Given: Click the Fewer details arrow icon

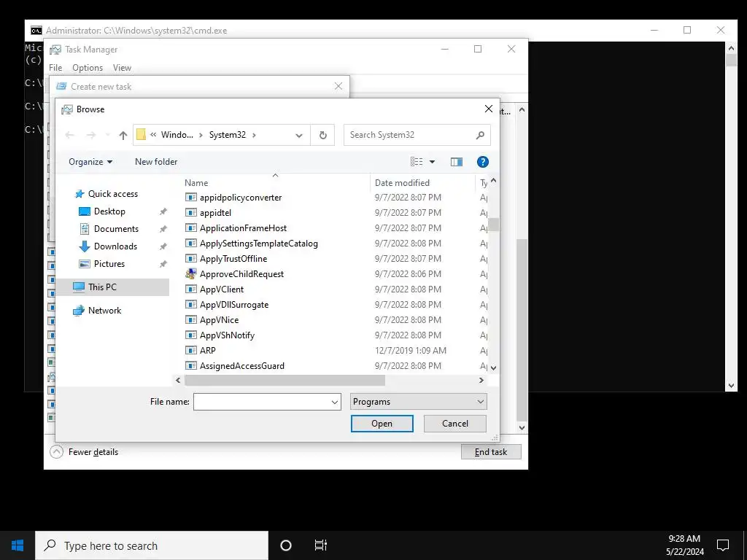Looking at the screenshot, I should click(56, 452).
